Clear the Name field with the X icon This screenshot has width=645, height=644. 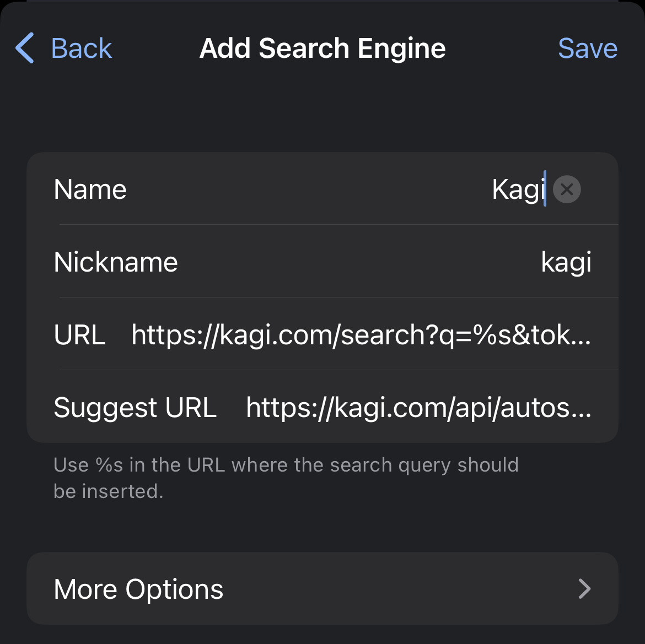pos(567,190)
